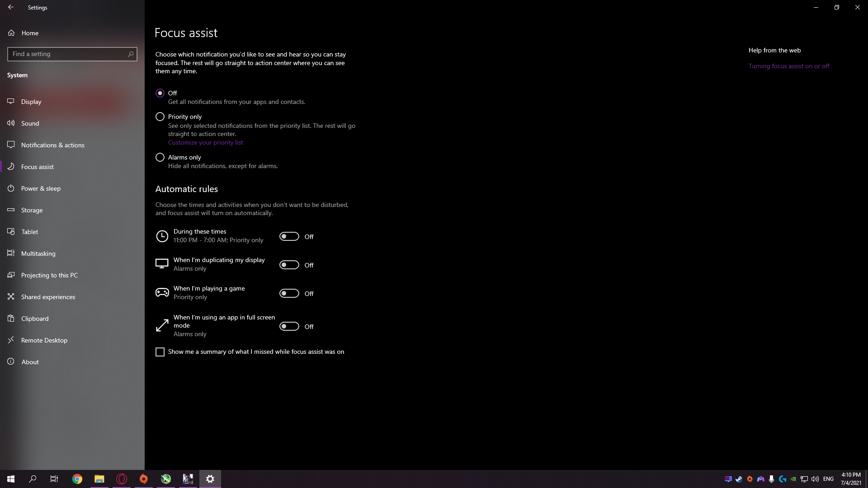The image size is (868, 488).
Task: Open Customize your priority list link
Action: tap(205, 142)
